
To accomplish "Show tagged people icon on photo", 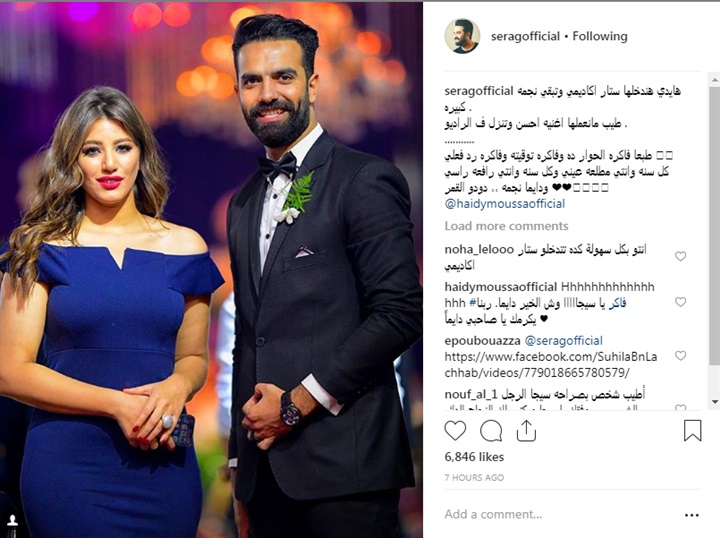I will pos(12,520).
